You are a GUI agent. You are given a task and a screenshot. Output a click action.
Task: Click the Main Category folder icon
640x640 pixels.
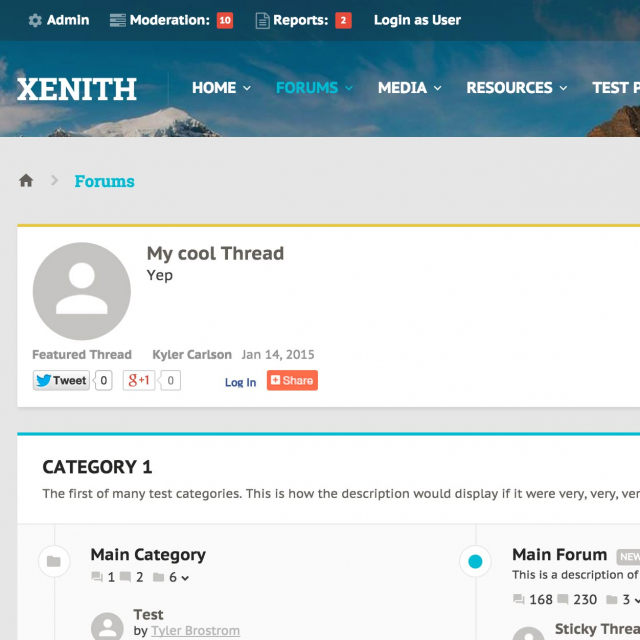point(54,561)
